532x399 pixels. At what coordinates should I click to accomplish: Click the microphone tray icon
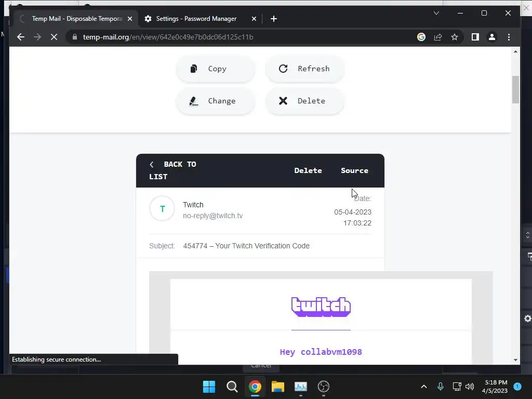tap(441, 387)
